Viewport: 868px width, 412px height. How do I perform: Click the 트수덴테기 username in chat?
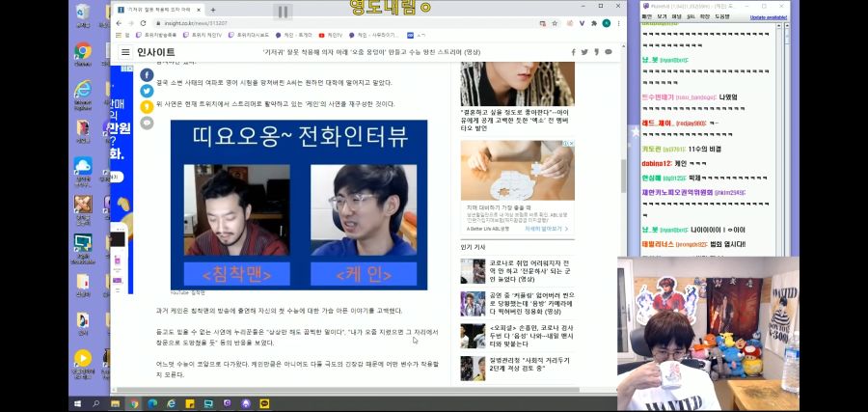[x=658, y=97]
